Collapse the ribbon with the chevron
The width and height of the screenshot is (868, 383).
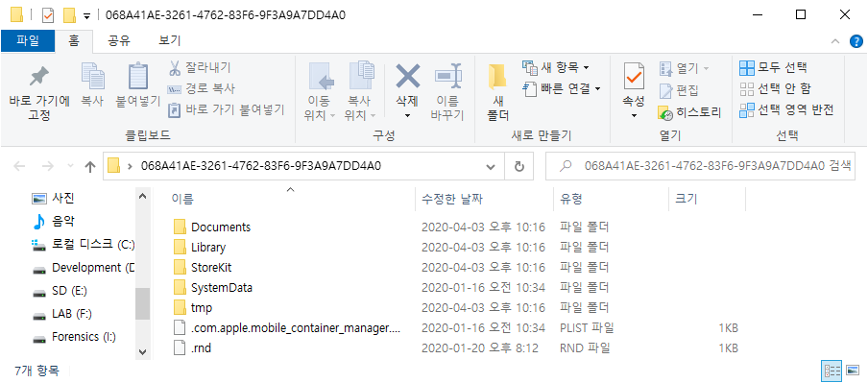[835, 41]
